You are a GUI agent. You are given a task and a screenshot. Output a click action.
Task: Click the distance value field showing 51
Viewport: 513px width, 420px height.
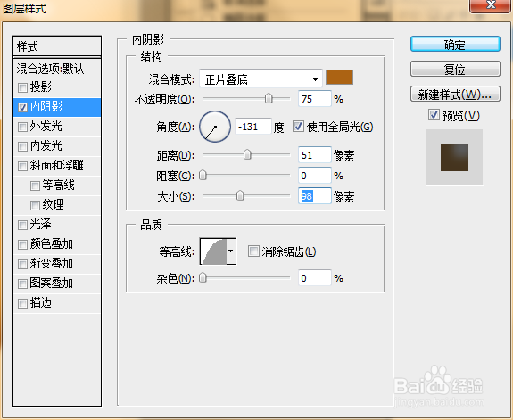pyautogui.click(x=315, y=155)
